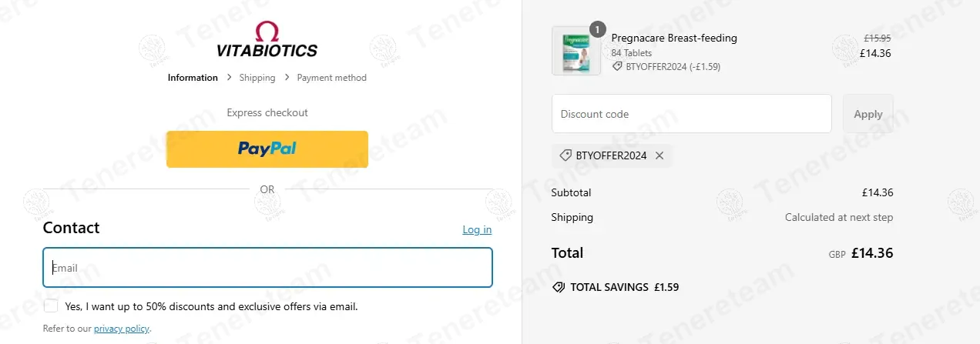Screen dimensions: 980x344
Task: Open the privacy policy link
Action: click(122, 329)
